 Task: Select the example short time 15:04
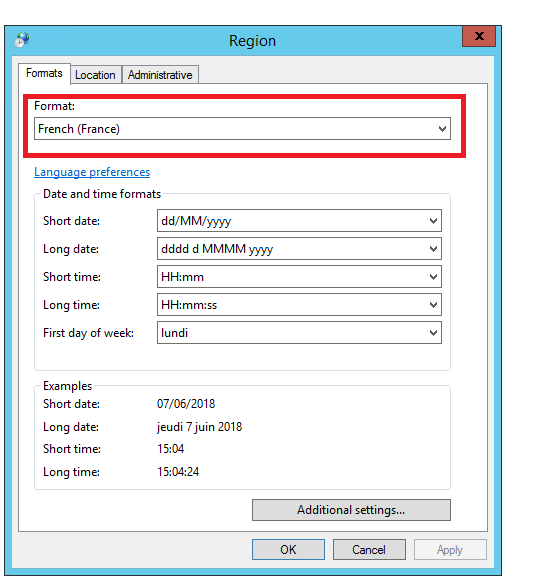point(170,449)
